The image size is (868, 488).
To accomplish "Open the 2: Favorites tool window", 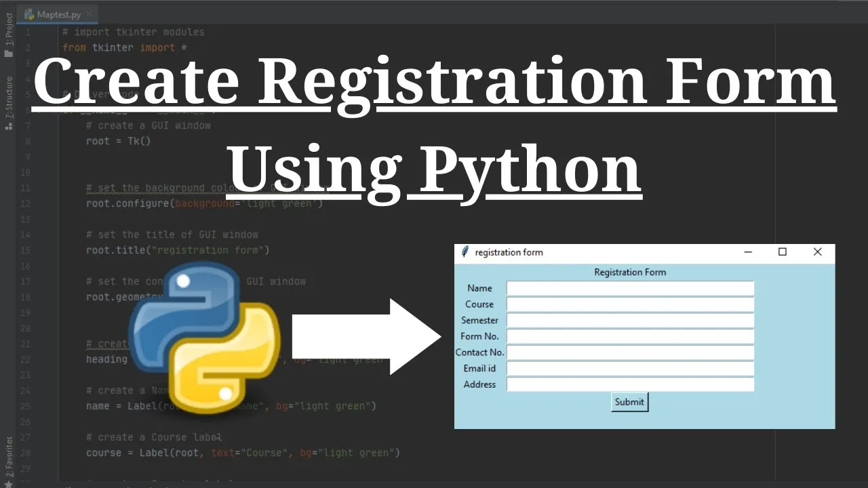I will (x=8, y=456).
